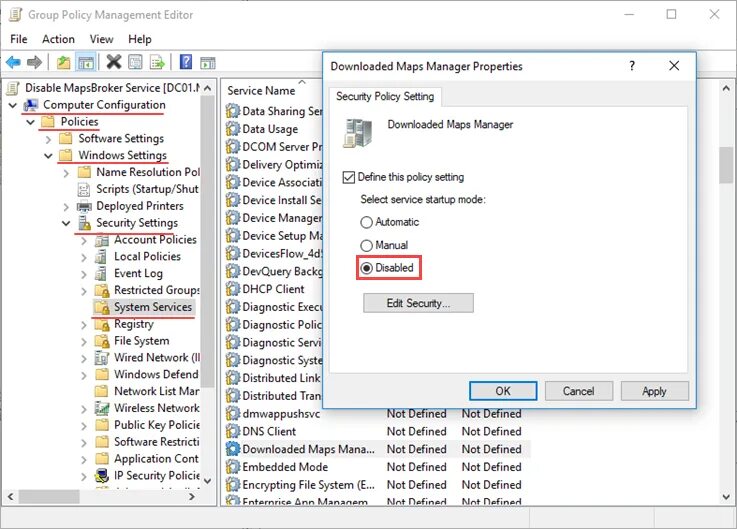Toggle Show/Hide Console Tree toolbar icon
737x529 pixels.
click(x=86, y=62)
